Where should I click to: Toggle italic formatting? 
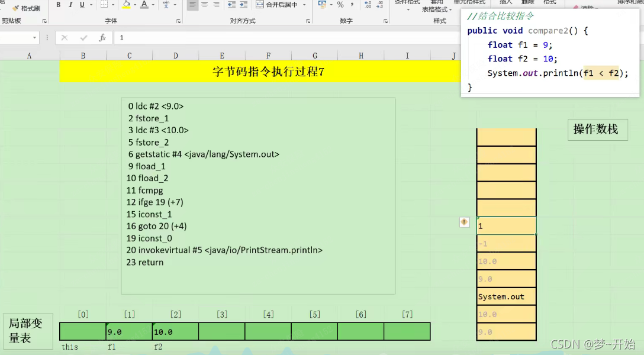pos(70,5)
